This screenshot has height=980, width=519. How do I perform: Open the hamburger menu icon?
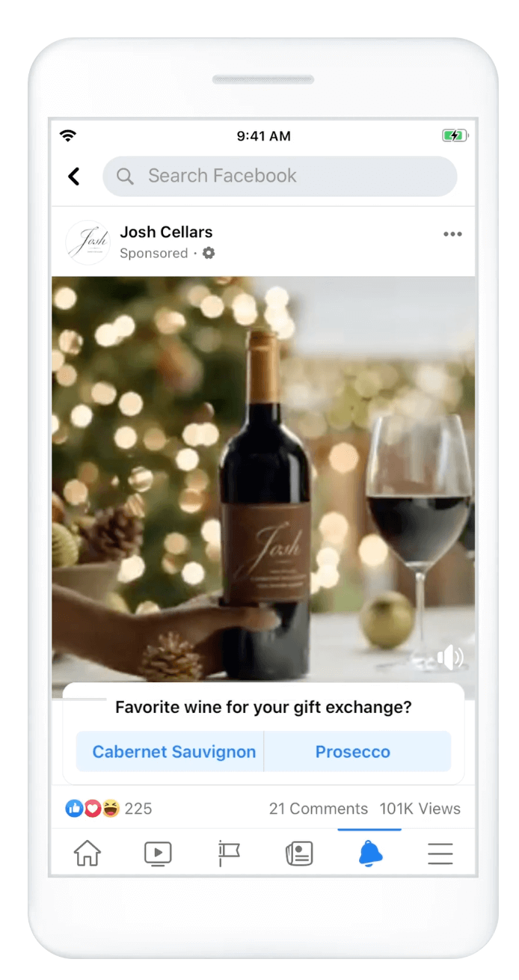click(440, 854)
